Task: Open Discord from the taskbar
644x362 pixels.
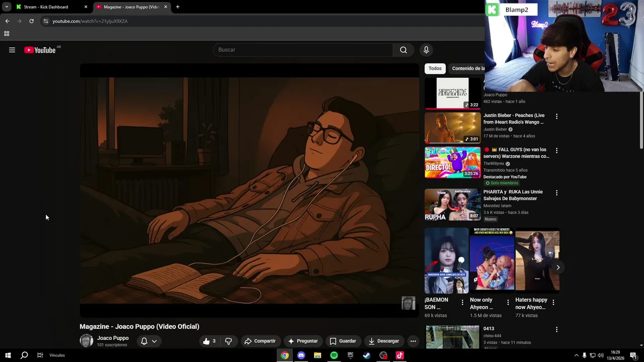Action: [301, 355]
